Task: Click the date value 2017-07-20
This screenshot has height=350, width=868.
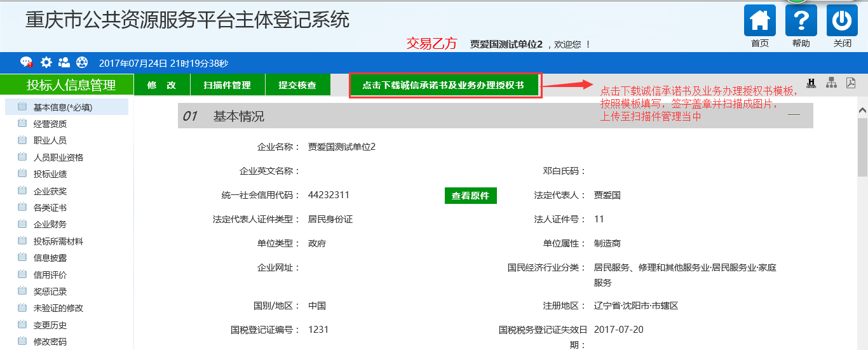Action: [618, 330]
